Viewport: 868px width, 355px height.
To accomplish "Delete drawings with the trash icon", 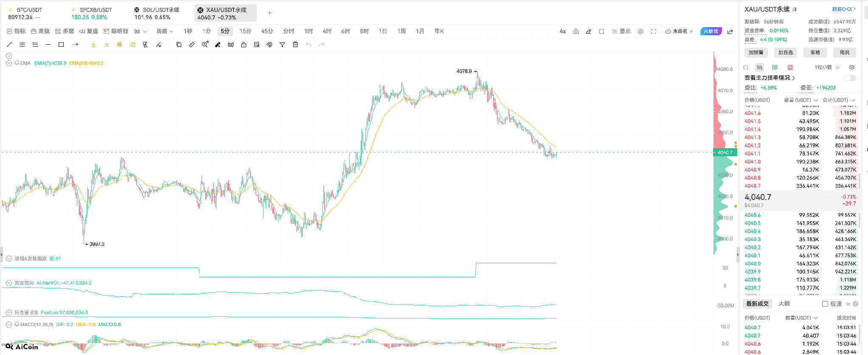I will pyautogui.click(x=295, y=45).
